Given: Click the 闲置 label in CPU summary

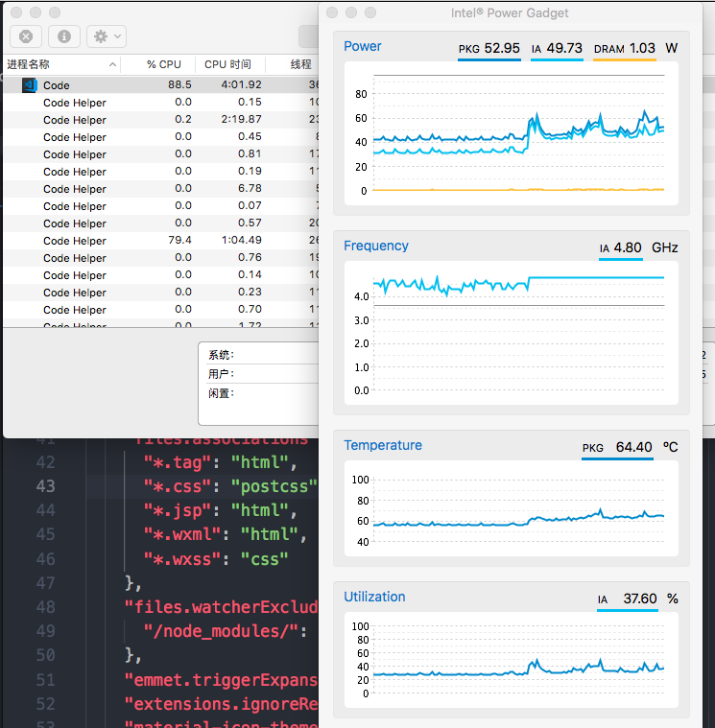Looking at the screenshot, I should [x=221, y=393].
